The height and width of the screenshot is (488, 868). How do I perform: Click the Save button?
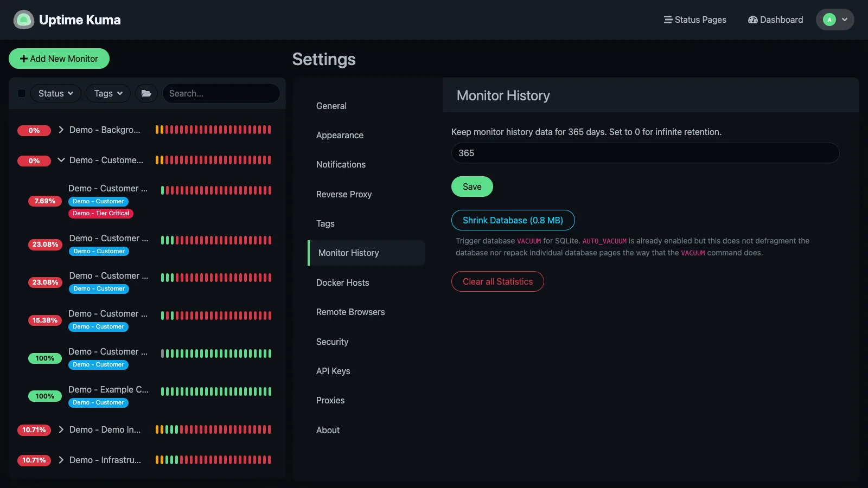472,187
